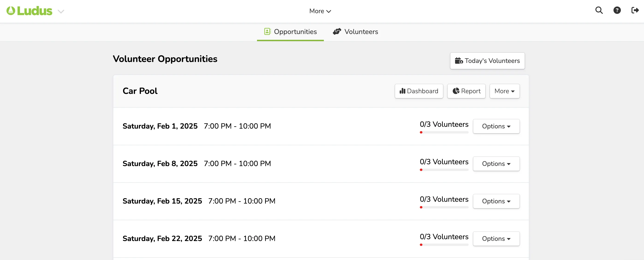Open Options for Saturday, Feb 15, 2025

(x=496, y=201)
